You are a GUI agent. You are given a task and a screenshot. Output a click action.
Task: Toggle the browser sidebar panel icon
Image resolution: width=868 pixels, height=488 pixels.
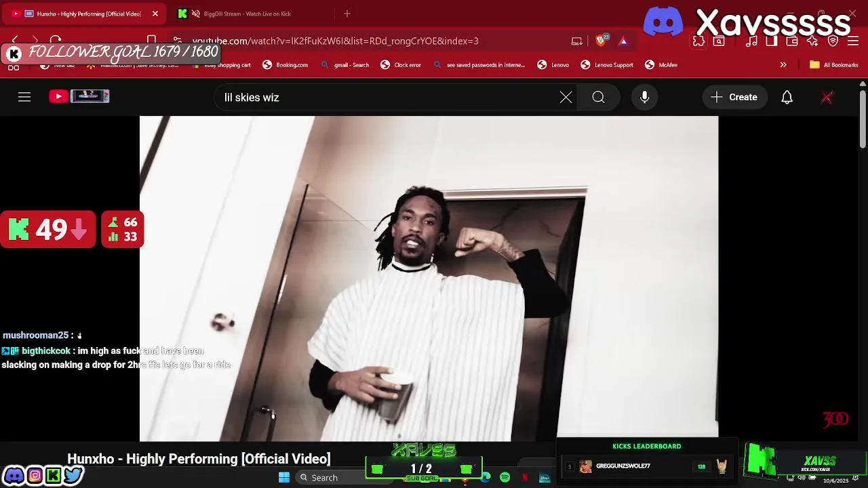click(x=772, y=41)
